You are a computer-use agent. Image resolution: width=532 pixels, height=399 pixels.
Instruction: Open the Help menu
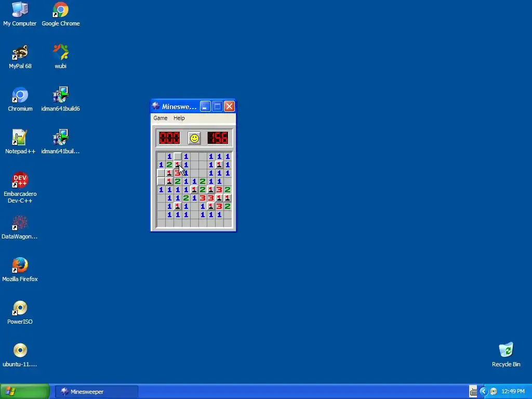tap(179, 118)
